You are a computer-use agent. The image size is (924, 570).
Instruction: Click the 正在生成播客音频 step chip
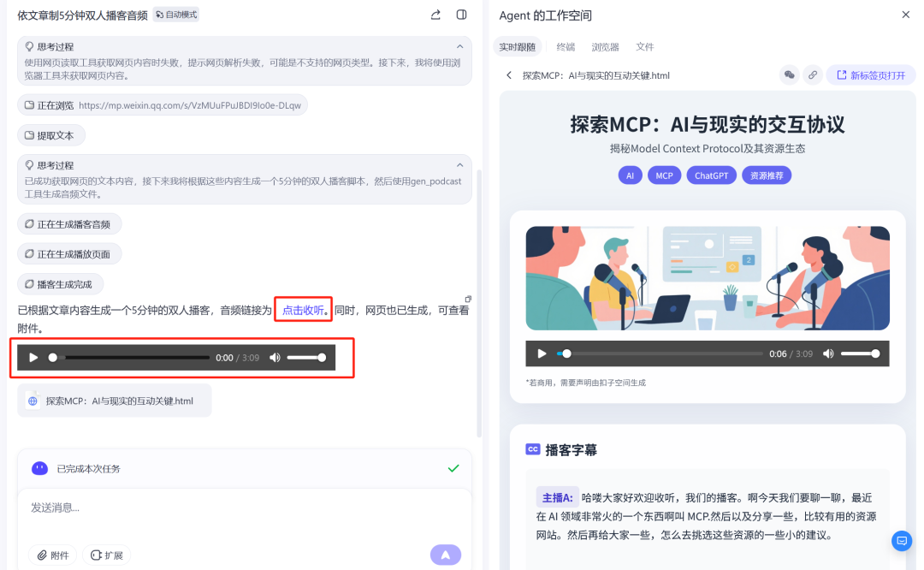(x=69, y=224)
